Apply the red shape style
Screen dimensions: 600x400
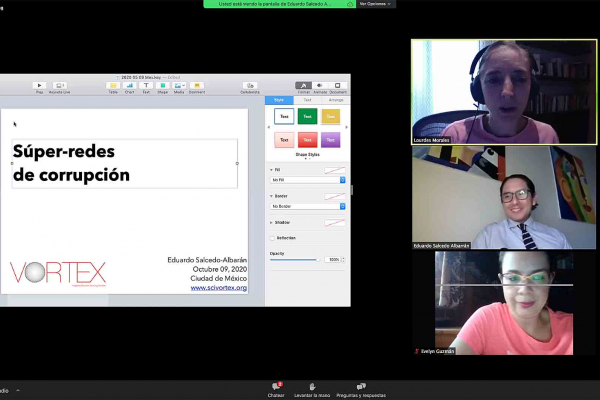[307, 140]
